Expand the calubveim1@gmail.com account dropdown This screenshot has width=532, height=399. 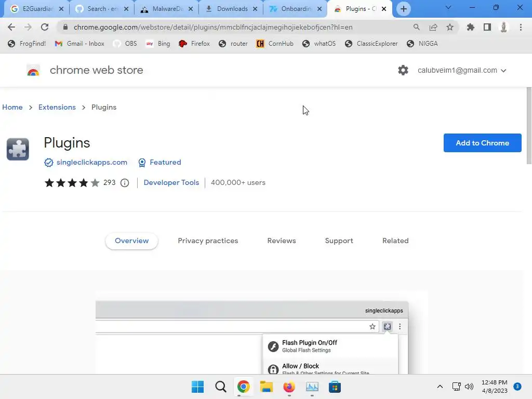[462, 70]
